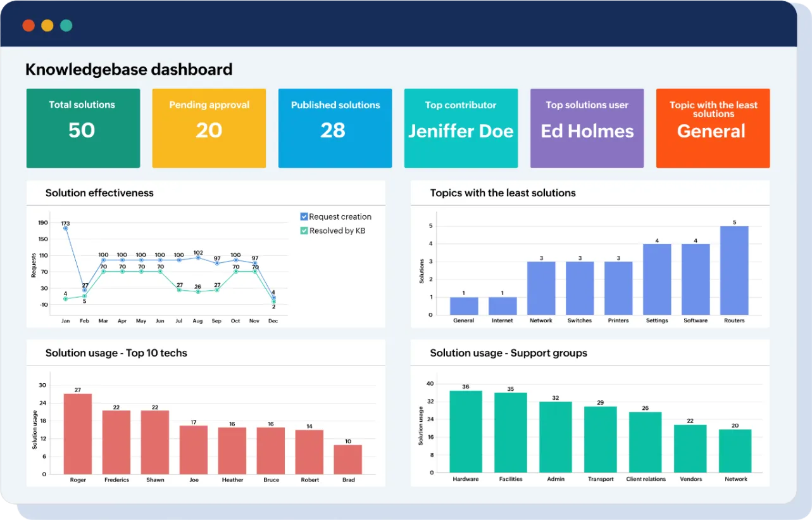The height and width of the screenshot is (520, 812).
Task: Select the General bar in topics chart
Action: click(x=464, y=306)
